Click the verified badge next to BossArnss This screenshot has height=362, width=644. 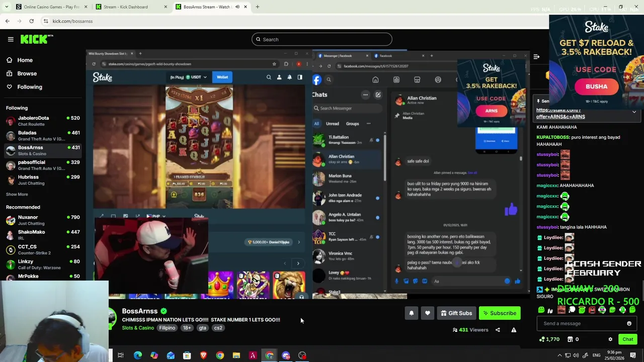pos(164,311)
